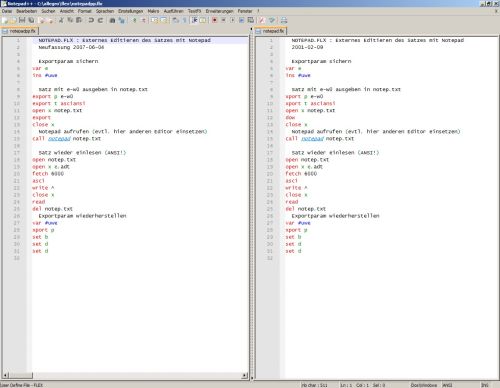
Task: Open the Suchen menu
Action: [48, 11]
